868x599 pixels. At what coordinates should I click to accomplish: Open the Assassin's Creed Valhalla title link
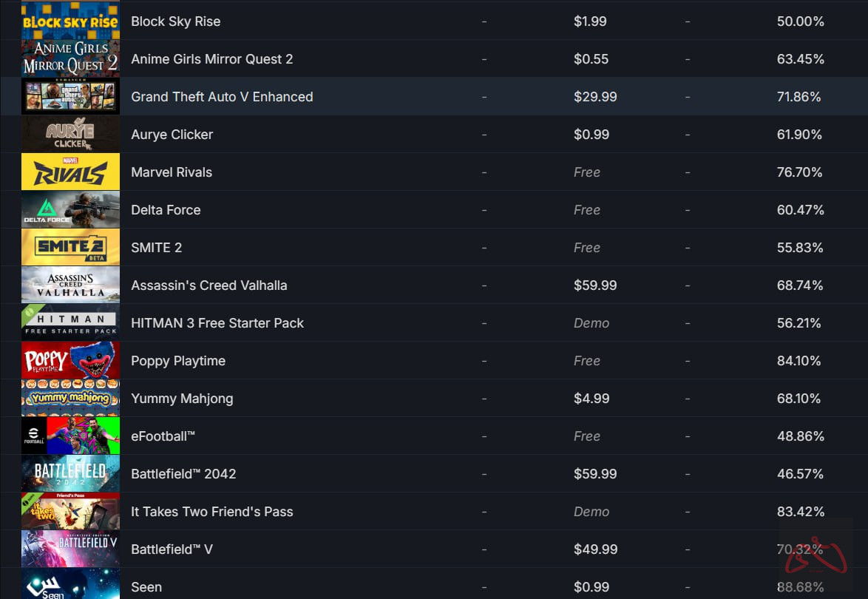tap(208, 285)
